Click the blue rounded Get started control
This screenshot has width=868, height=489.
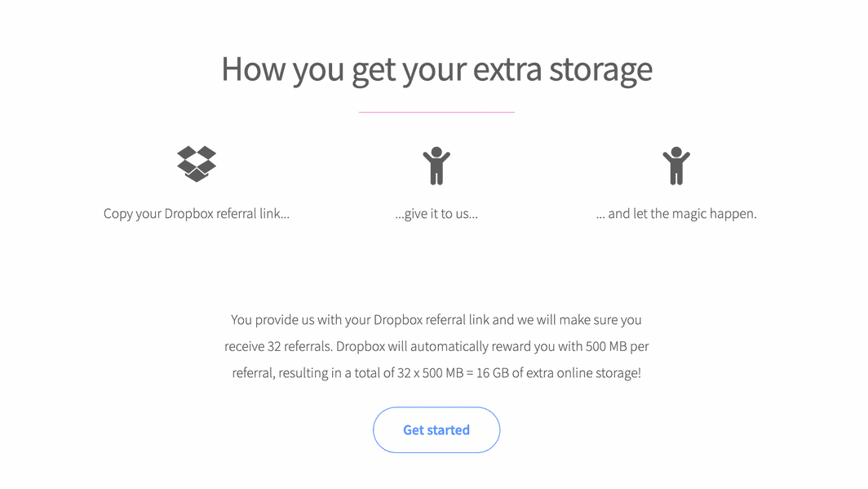tap(436, 429)
